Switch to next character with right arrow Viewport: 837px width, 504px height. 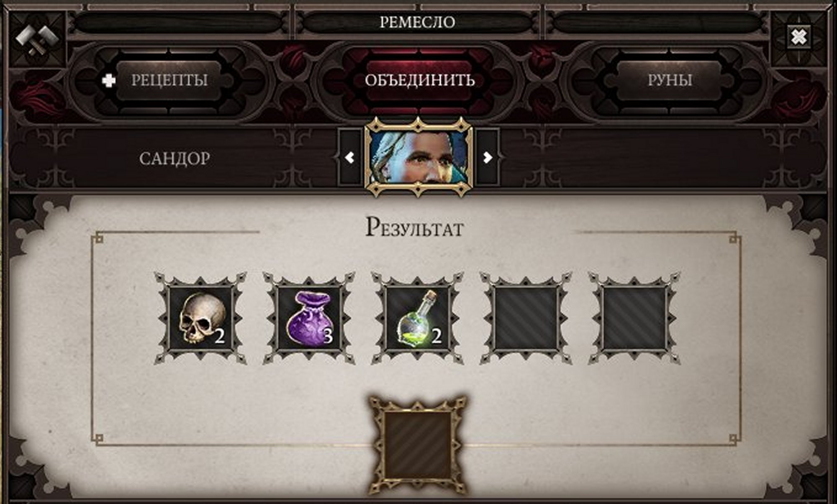coord(488,157)
